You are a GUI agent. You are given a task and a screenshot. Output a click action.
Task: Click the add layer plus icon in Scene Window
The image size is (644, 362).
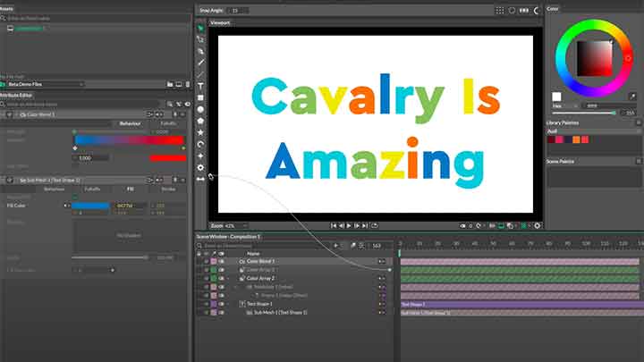[335, 246]
